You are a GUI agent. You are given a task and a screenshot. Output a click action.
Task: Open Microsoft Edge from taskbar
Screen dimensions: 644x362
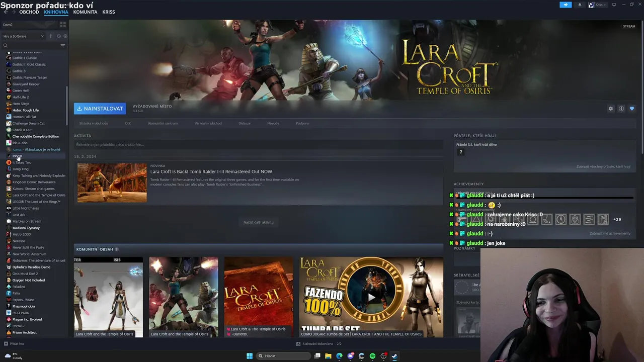[339, 356]
